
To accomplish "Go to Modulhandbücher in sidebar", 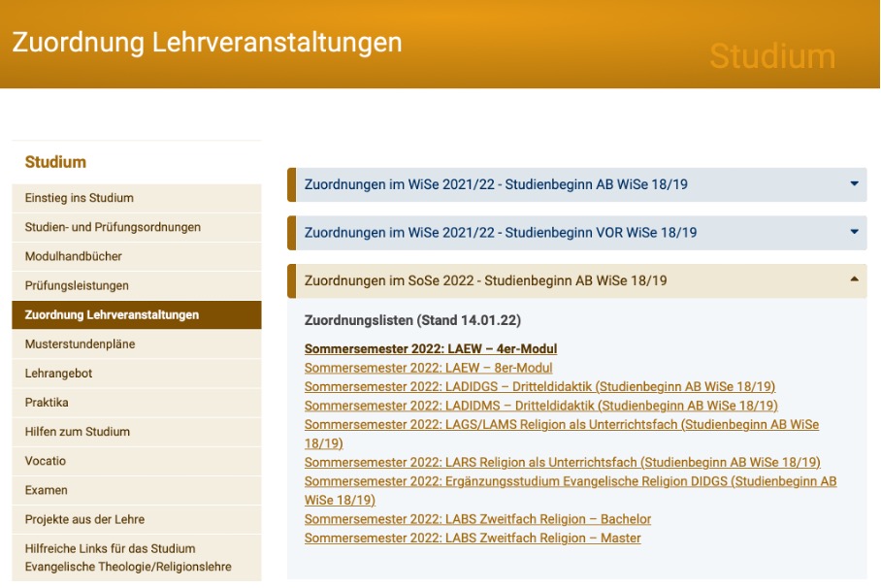I will click(x=137, y=256).
